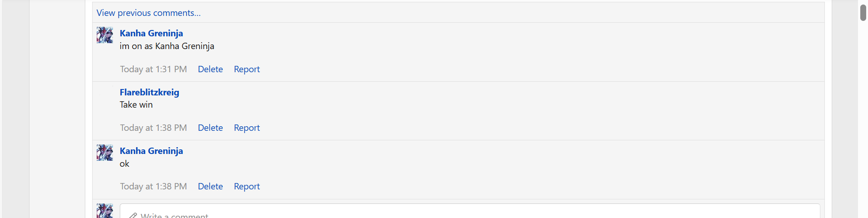Click the pencil icon in the comment box
868x218 pixels.
click(x=133, y=215)
